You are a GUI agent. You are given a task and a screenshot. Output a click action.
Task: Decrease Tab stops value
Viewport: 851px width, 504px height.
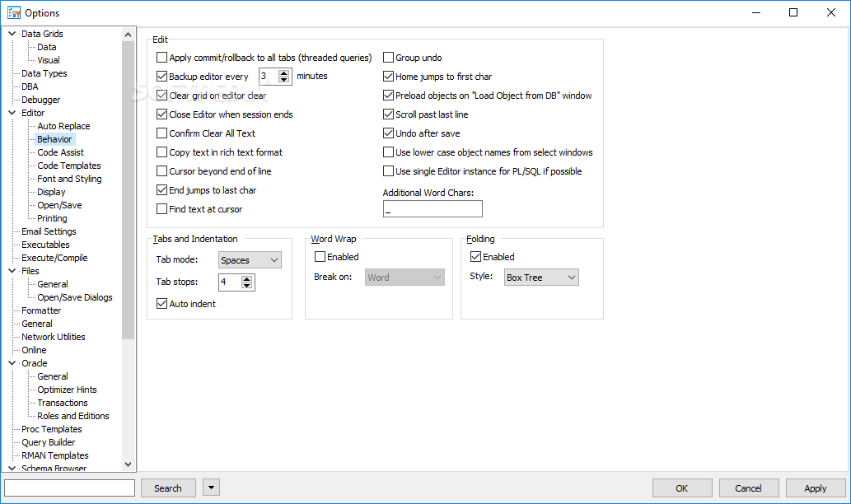click(x=246, y=286)
